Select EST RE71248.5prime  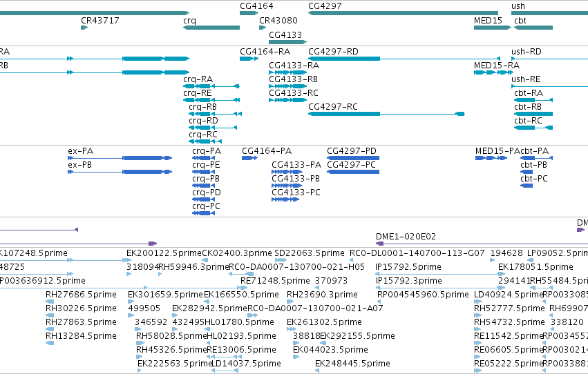(275, 281)
